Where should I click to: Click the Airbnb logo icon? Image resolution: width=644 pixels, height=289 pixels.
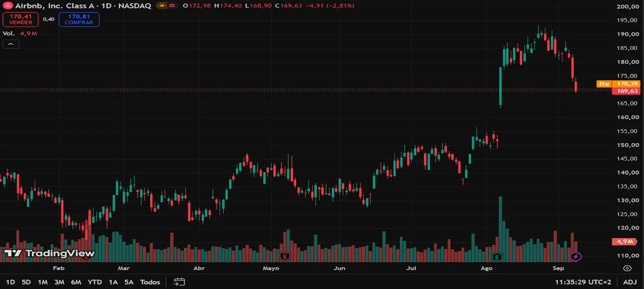[x=7, y=6]
